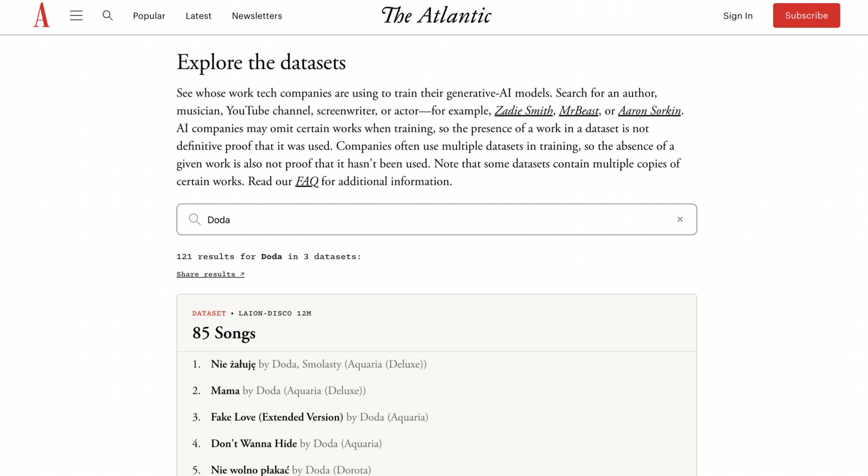Viewport: 868px width, 476px height.
Task: Click the magnifier inside the search box
Action: 194,219
